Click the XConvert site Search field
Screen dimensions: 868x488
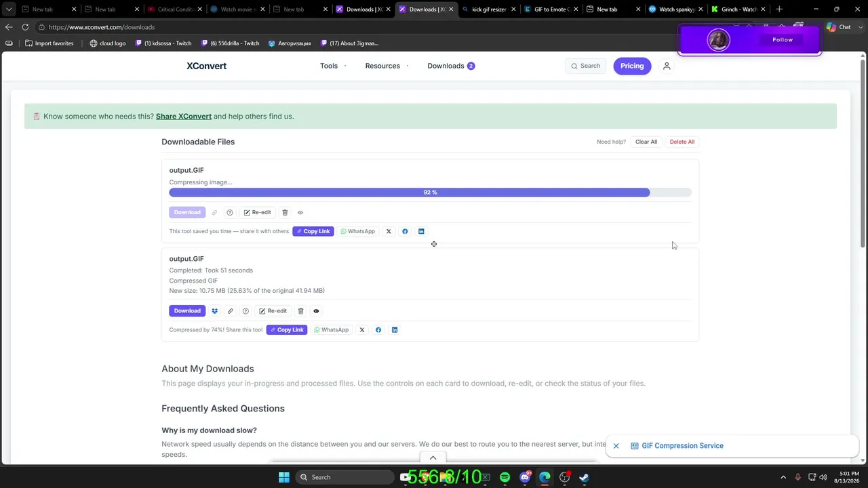click(585, 66)
